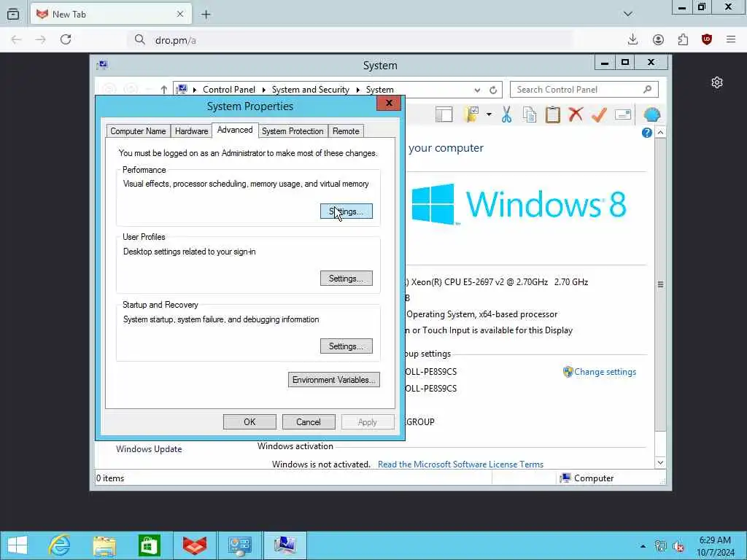
Task: Cancel the System Properties dialog
Action: [309, 422]
